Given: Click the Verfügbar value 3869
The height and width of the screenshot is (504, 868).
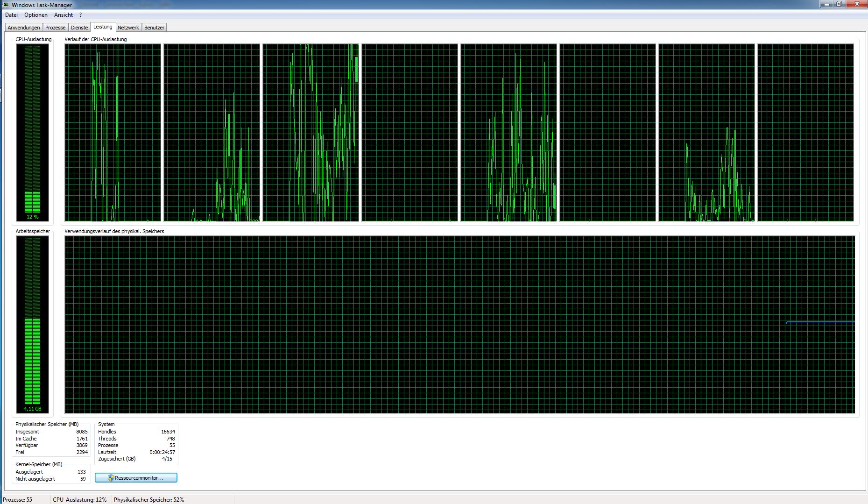Looking at the screenshot, I should pyautogui.click(x=82, y=445).
